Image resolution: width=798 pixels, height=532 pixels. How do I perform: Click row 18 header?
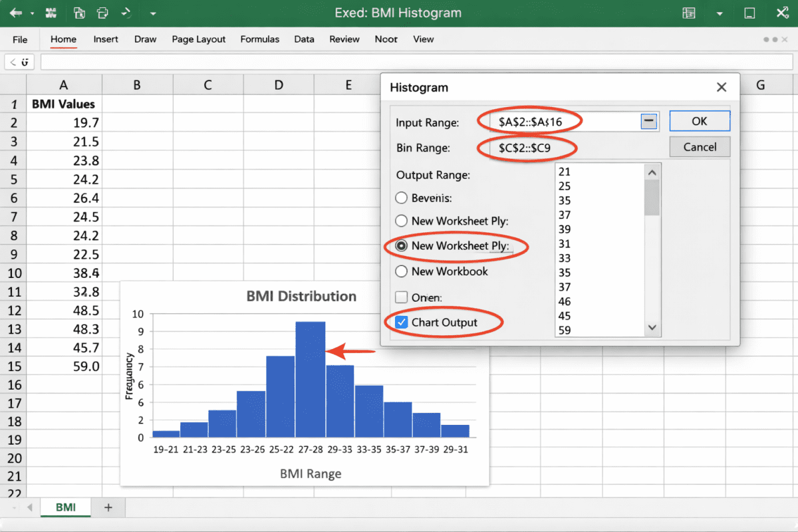[13, 422]
